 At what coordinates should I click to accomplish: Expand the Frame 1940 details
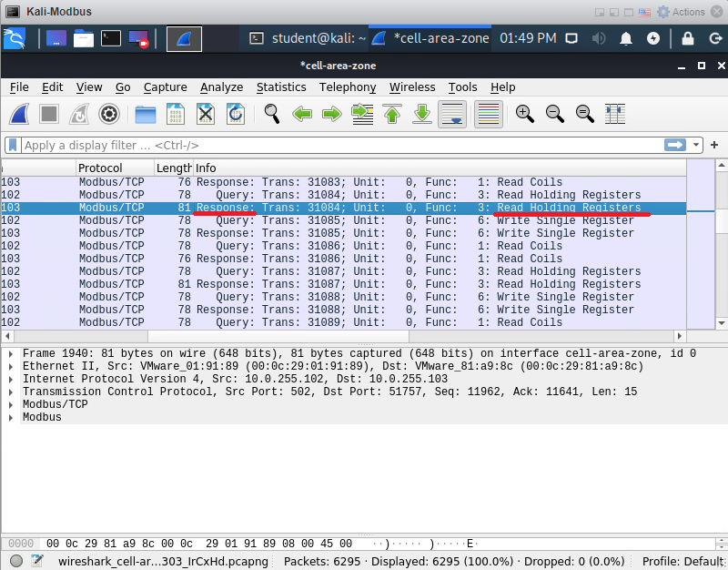click(x=11, y=354)
